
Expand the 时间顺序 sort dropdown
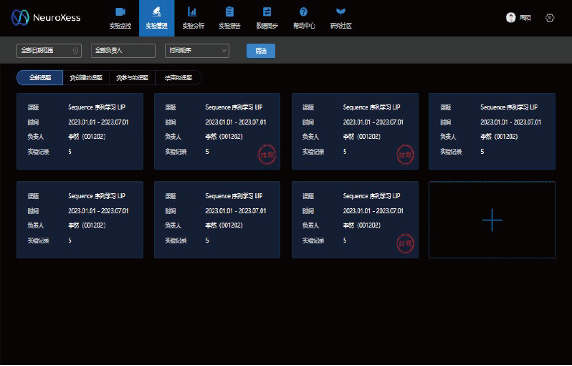[197, 51]
